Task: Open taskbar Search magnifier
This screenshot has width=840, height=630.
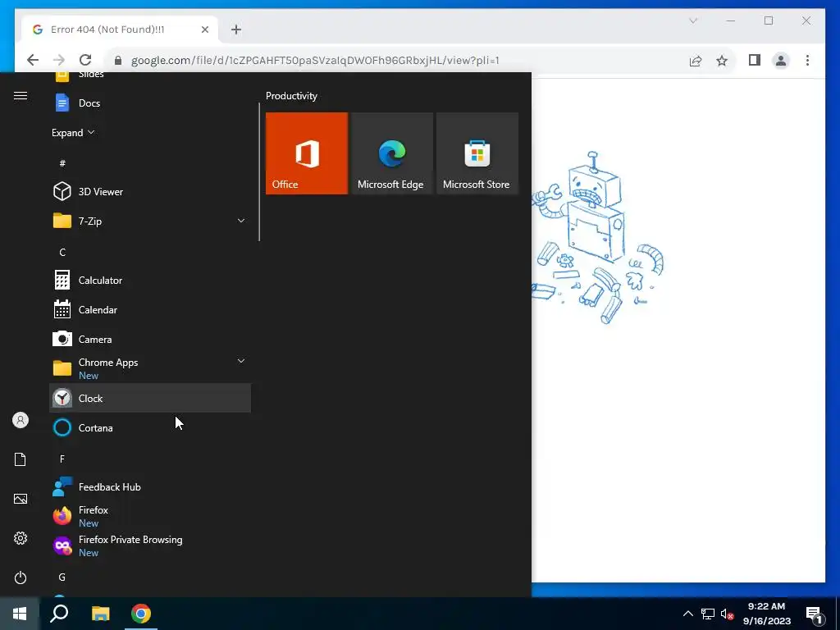Action: tap(59, 614)
